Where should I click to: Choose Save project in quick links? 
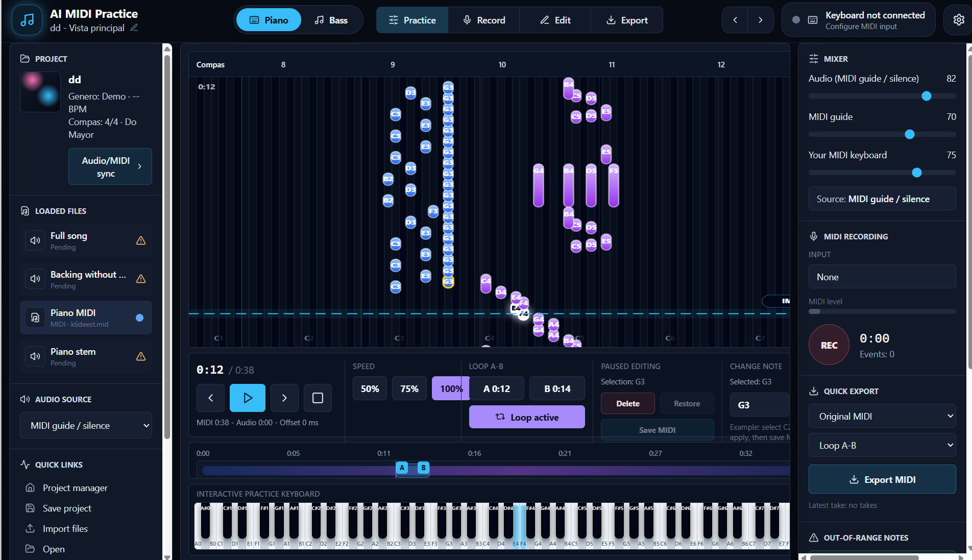coord(67,508)
